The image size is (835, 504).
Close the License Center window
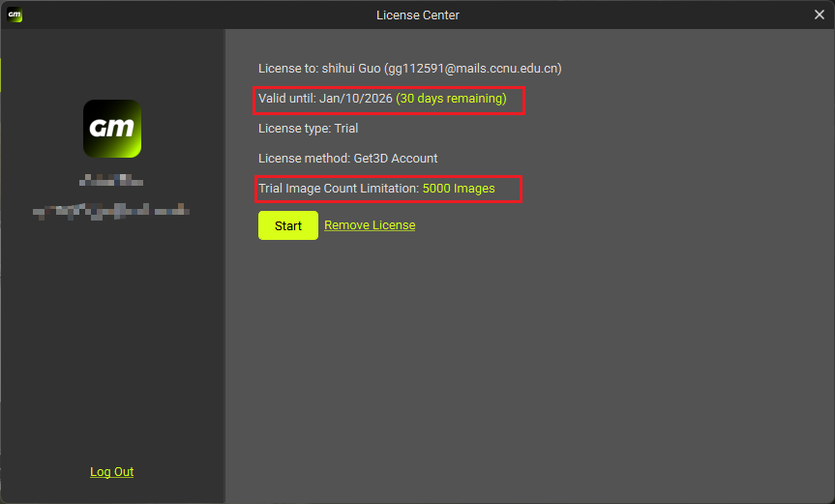[819, 15]
